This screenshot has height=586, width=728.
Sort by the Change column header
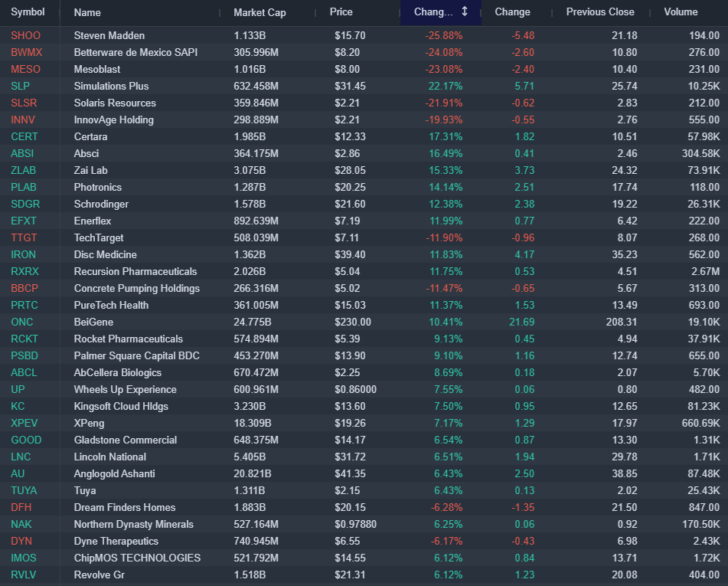tap(512, 12)
